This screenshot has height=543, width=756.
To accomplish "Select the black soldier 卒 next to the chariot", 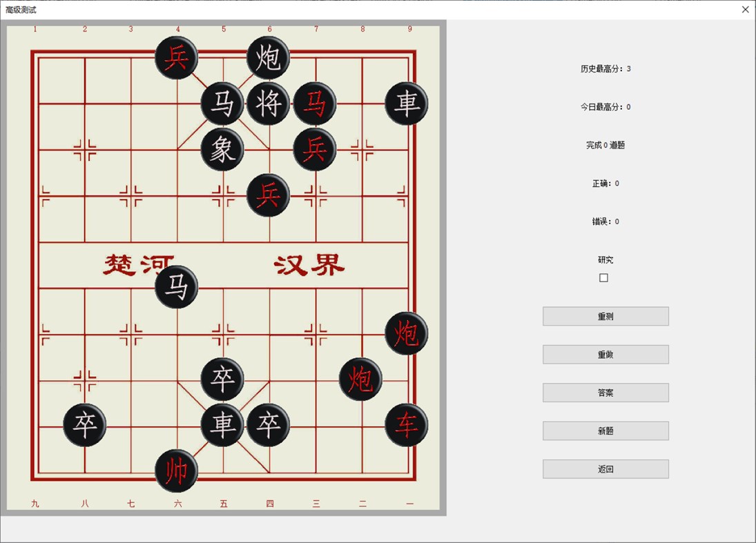I will point(268,425).
